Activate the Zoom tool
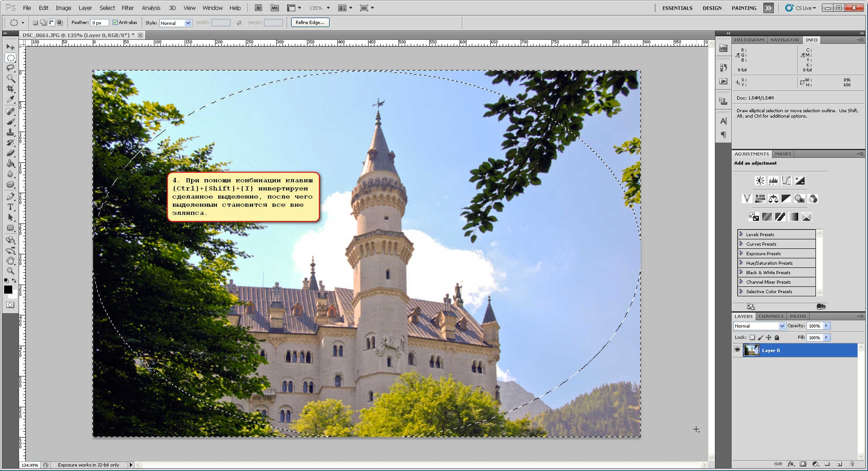 [x=10, y=271]
